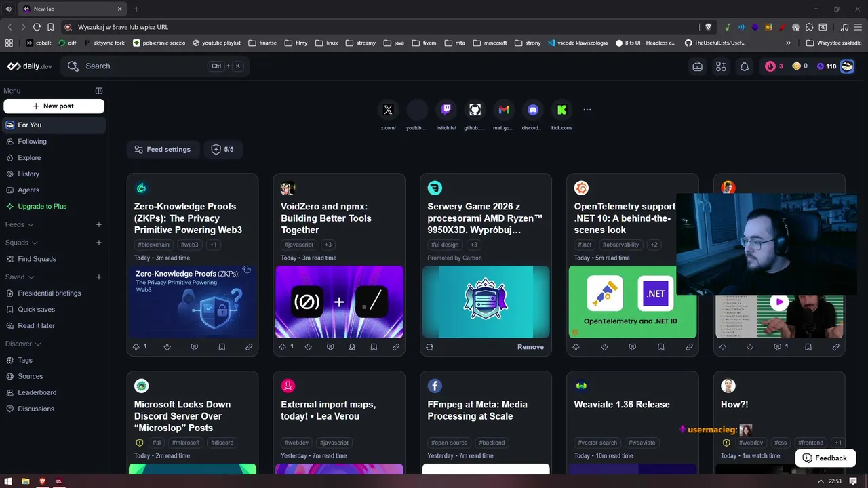Open comments on OpenTelemetry .NET 10 post
The width and height of the screenshot is (868, 488).
[x=633, y=347]
